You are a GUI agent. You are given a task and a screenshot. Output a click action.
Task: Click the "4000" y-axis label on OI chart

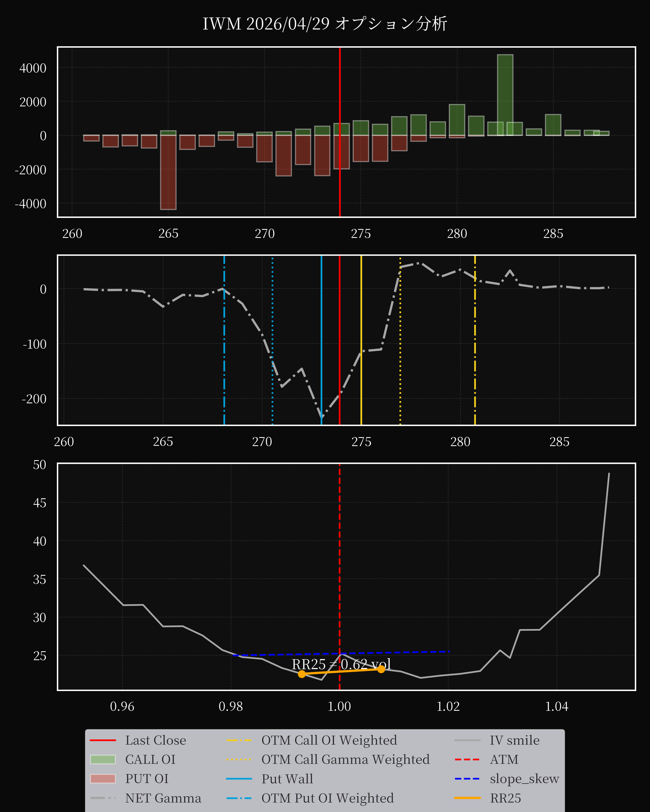point(33,68)
